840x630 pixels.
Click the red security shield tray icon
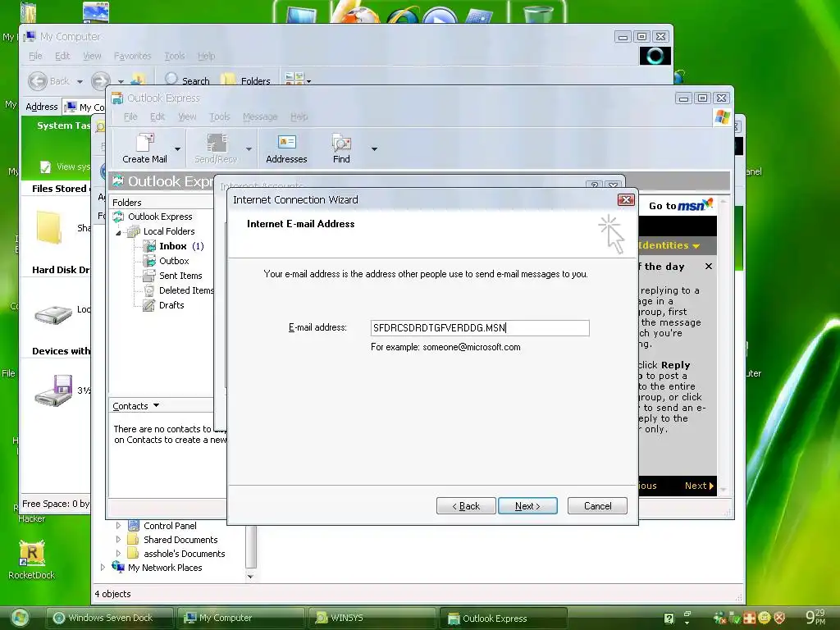[x=779, y=618]
